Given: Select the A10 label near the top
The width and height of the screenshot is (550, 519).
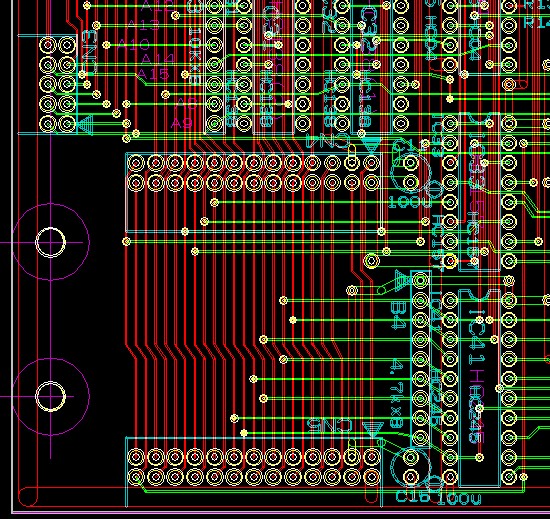Looking at the screenshot, I should tap(133, 45).
